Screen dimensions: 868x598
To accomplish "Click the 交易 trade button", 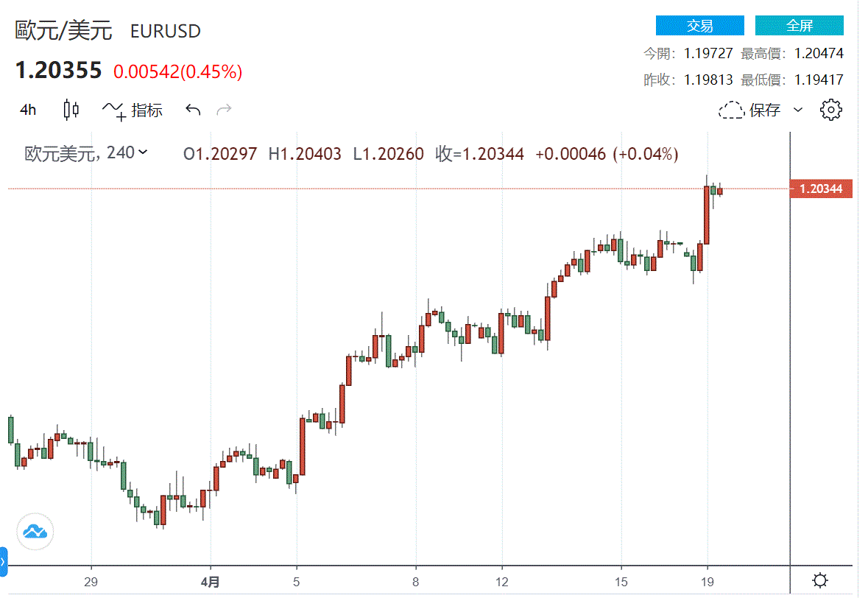I will pos(699,26).
